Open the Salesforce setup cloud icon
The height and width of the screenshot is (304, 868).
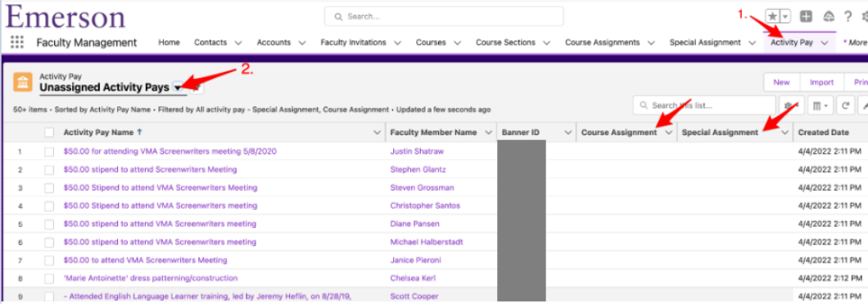tap(829, 16)
